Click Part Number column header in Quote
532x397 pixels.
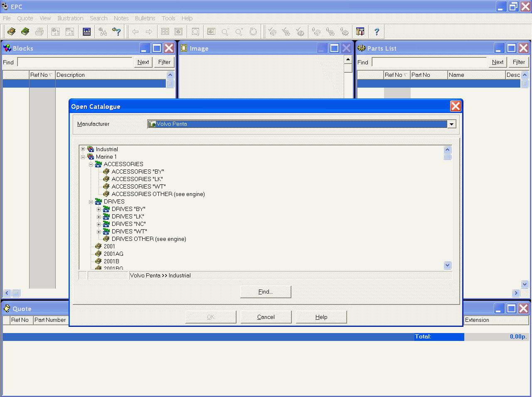click(x=50, y=320)
